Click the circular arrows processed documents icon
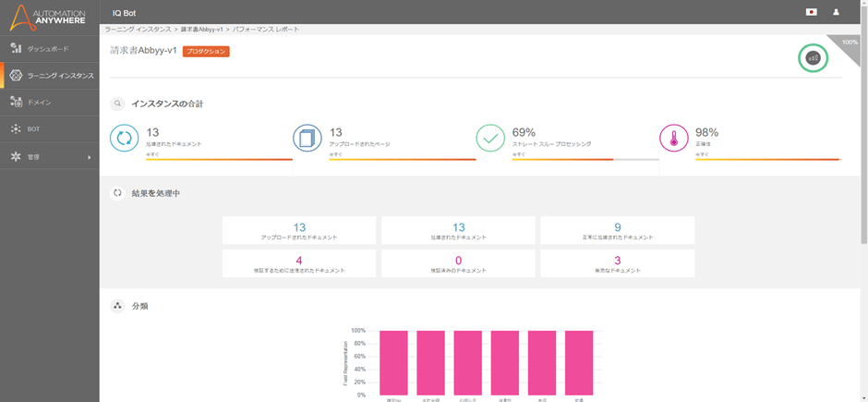Image resolution: width=868 pixels, height=402 pixels. click(x=124, y=139)
